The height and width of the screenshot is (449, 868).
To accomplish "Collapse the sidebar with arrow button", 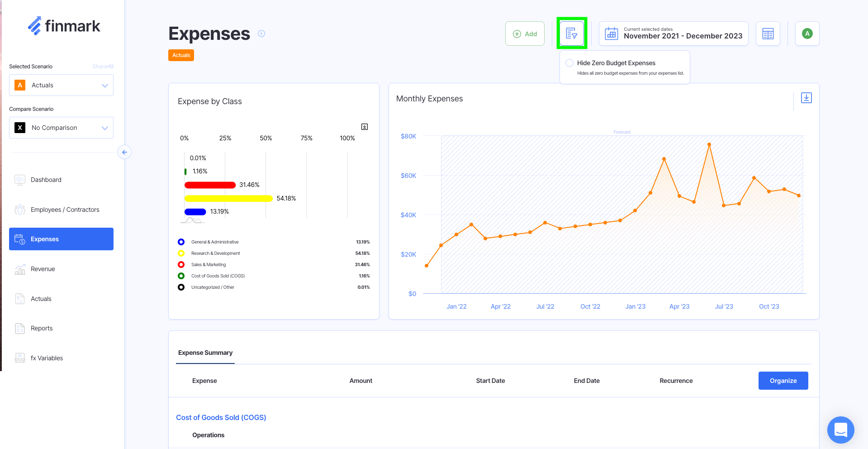I will pos(124,152).
